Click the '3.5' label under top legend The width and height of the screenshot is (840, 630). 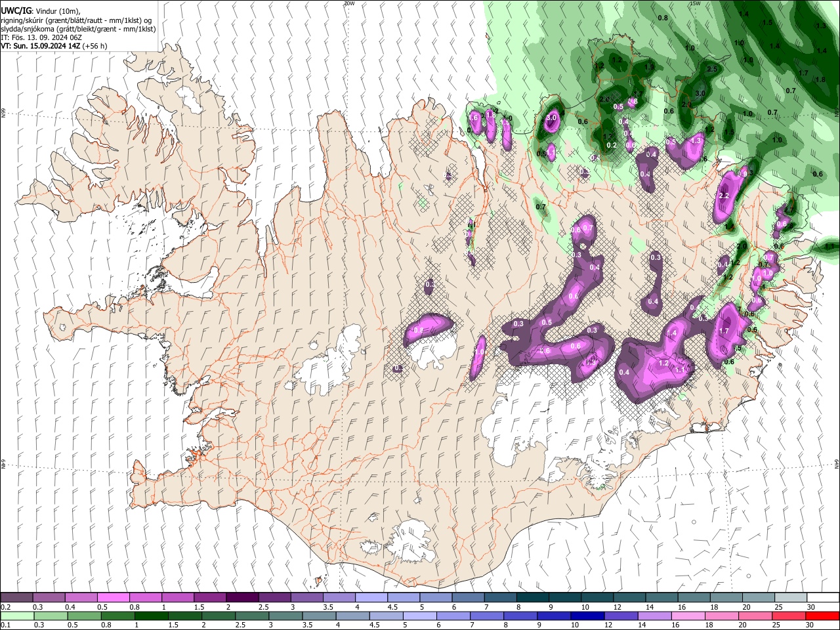328,607
